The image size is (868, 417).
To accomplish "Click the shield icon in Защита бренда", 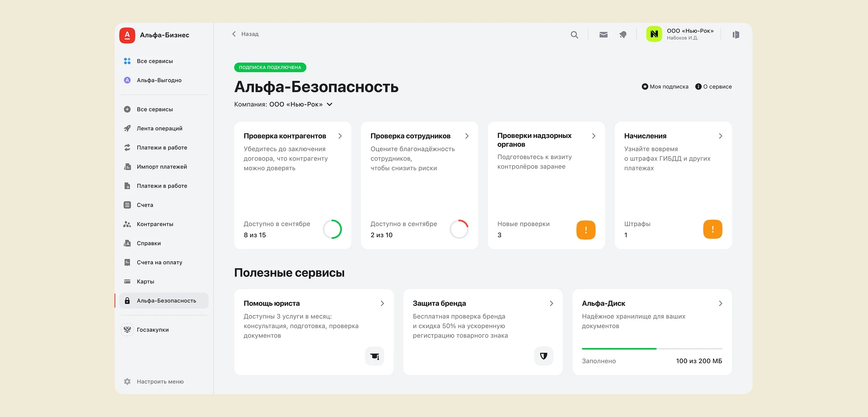I will coord(544,356).
